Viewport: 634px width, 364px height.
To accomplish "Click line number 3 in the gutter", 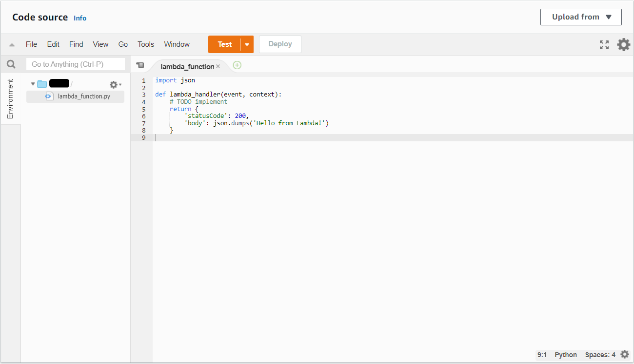I will [x=143, y=95].
